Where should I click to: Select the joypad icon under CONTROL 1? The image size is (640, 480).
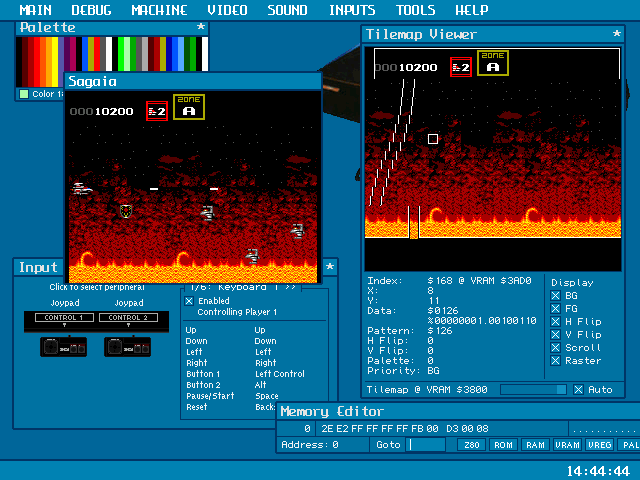tap(63, 347)
